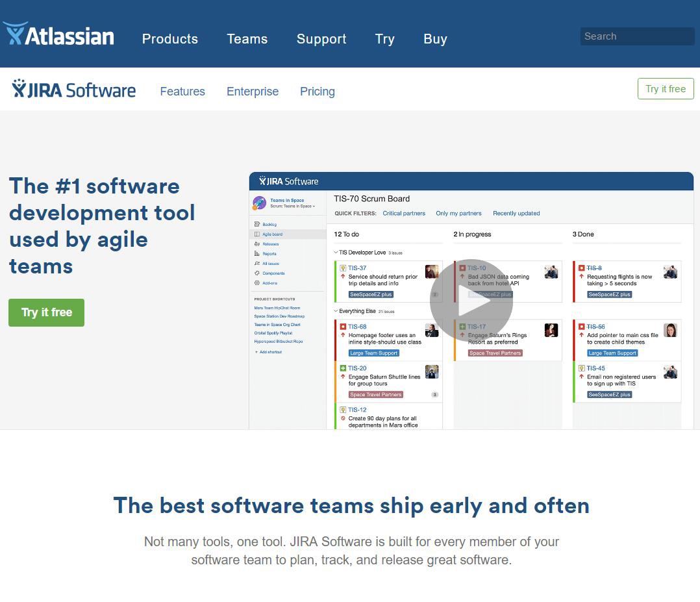The height and width of the screenshot is (602, 700).
Task: Open the Try menu in the top navigation
Action: pos(385,39)
